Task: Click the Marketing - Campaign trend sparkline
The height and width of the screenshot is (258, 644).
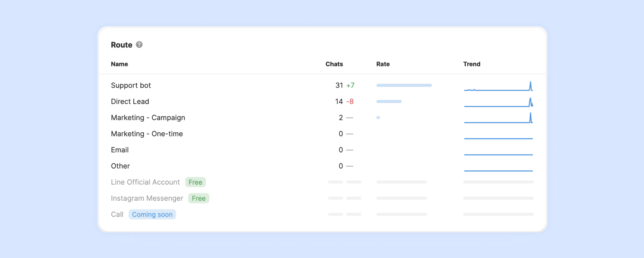Action: click(x=498, y=119)
